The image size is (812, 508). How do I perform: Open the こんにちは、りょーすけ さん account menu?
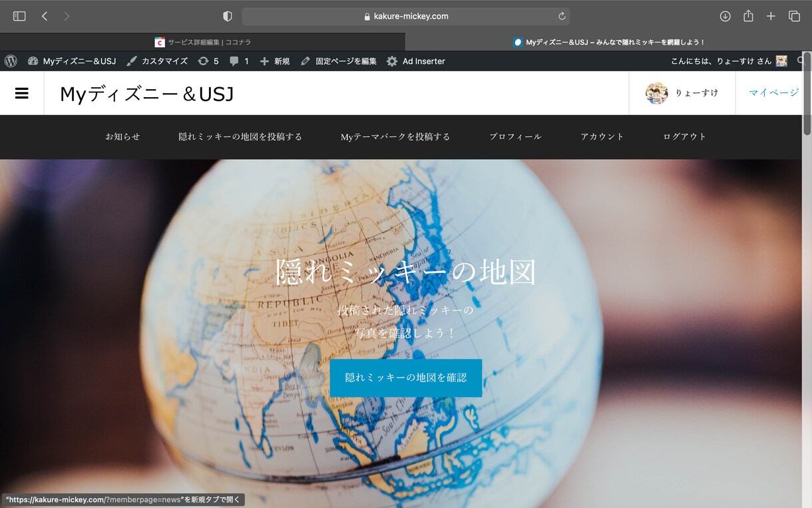[x=729, y=61]
